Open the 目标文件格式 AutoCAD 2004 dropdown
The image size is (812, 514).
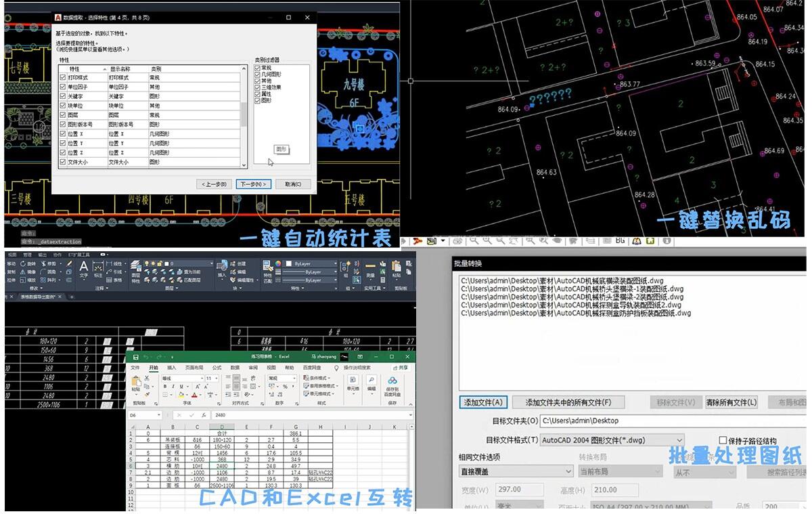pyautogui.click(x=612, y=440)
